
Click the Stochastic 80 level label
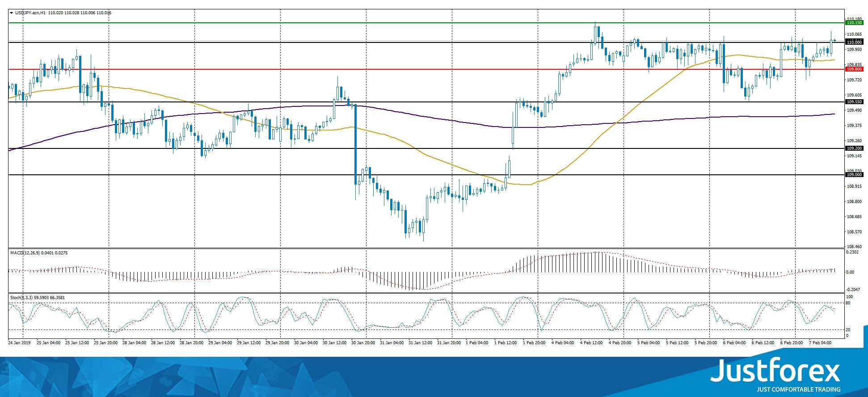tap(848, 303)
